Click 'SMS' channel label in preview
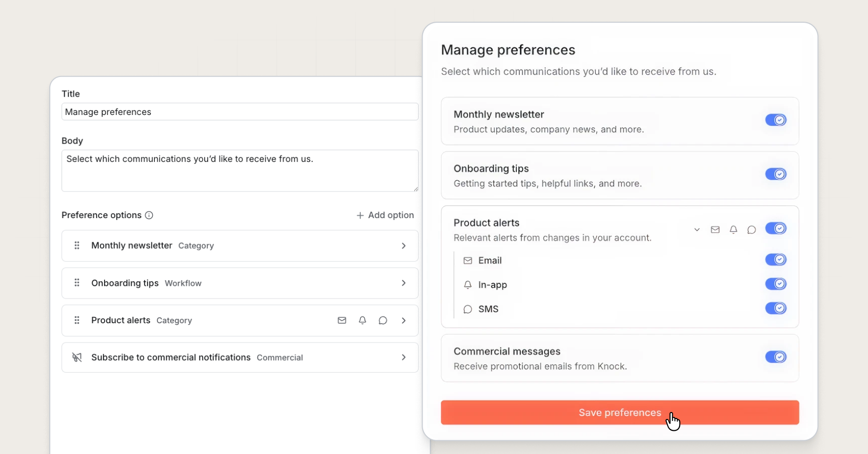 (x=488, y=309)
